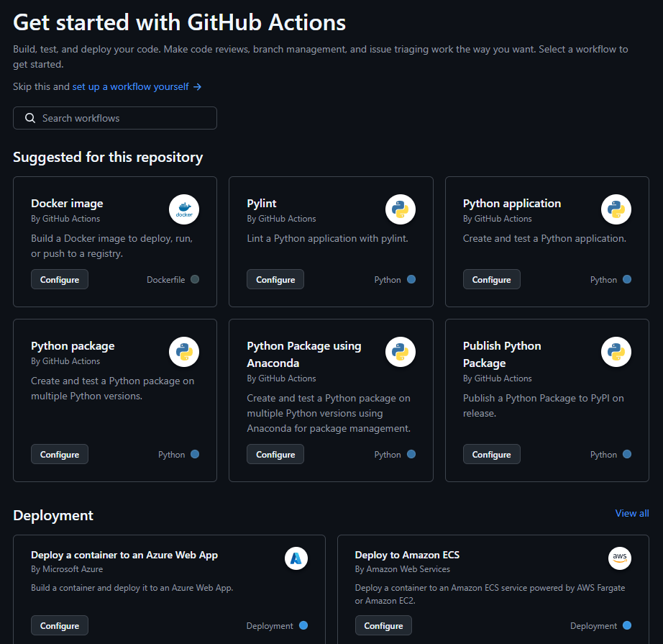Click 'Create and test a Python application.' description

click(x=544, y=239)
